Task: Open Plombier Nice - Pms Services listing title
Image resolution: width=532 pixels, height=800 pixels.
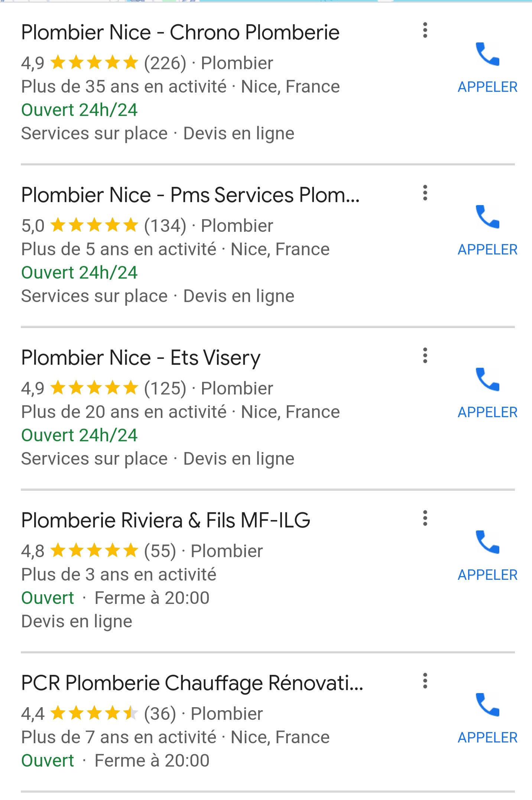Action: (x=190, y=195)
